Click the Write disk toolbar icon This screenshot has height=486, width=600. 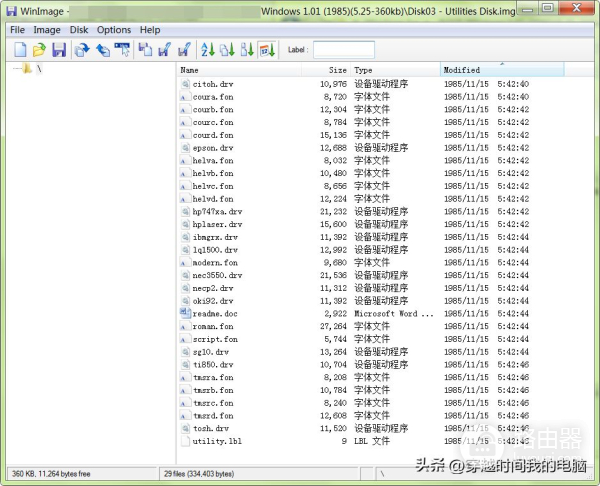coord(103,50)
